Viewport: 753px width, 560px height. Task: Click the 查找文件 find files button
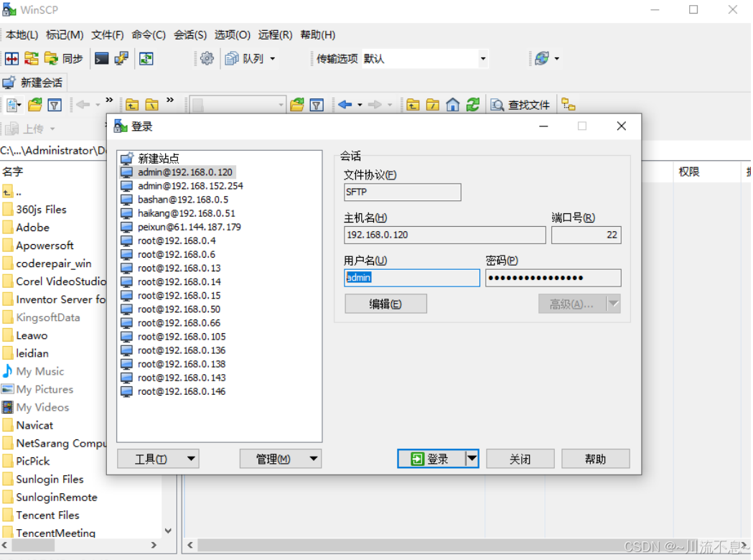520,105
